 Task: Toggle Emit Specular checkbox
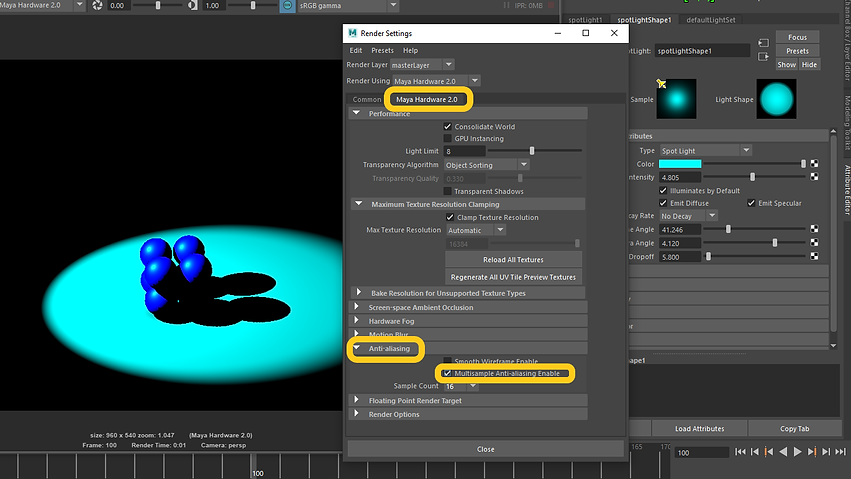tap(751, 203)
